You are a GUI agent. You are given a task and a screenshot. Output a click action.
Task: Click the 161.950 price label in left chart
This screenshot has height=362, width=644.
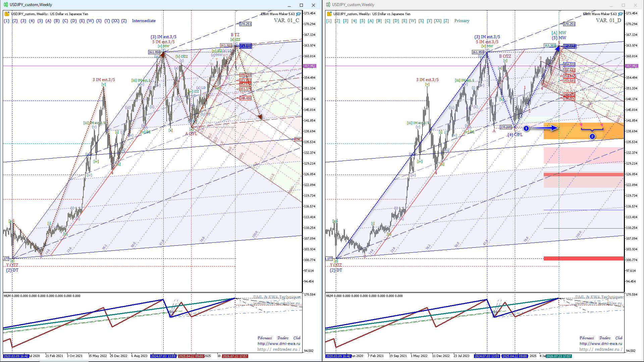click(x=154, y=52)
